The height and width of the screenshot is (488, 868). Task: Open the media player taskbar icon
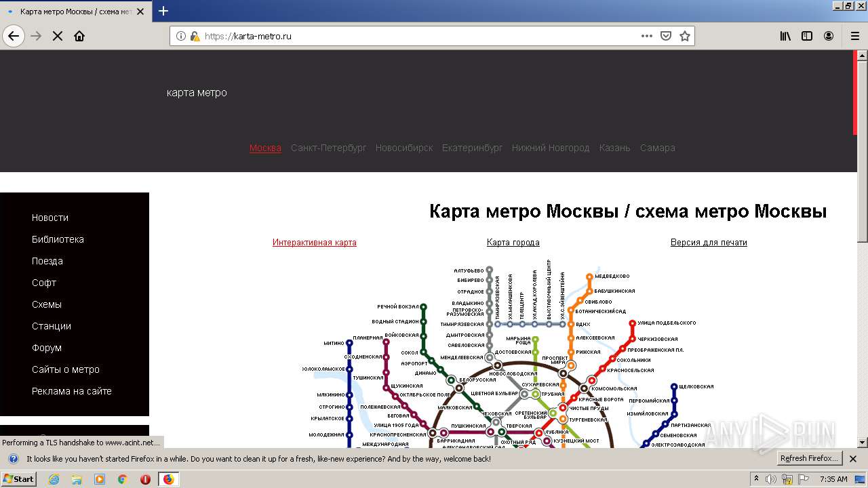[x=100, y=479]
